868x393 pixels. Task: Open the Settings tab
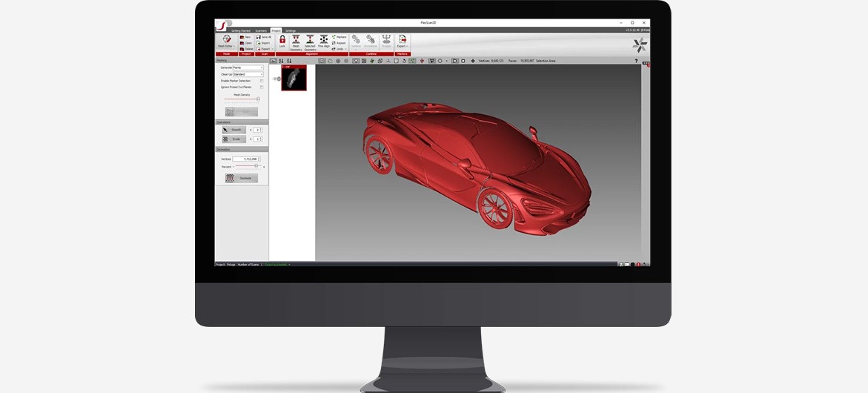[x=291, y=30]
